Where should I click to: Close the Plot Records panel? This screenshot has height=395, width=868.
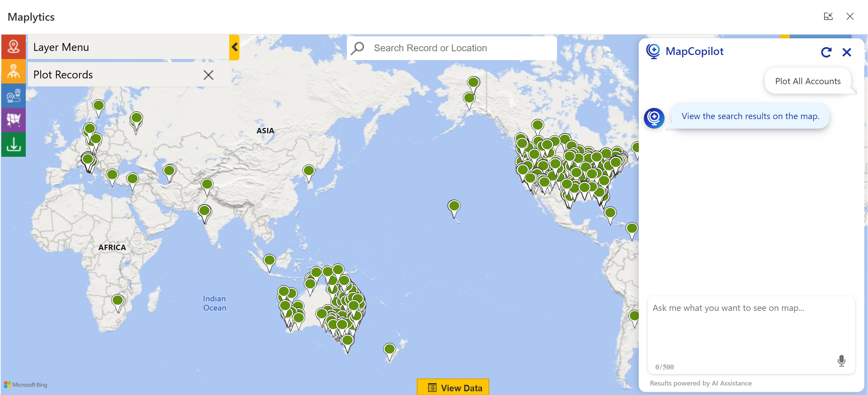[x=209, y=75]
